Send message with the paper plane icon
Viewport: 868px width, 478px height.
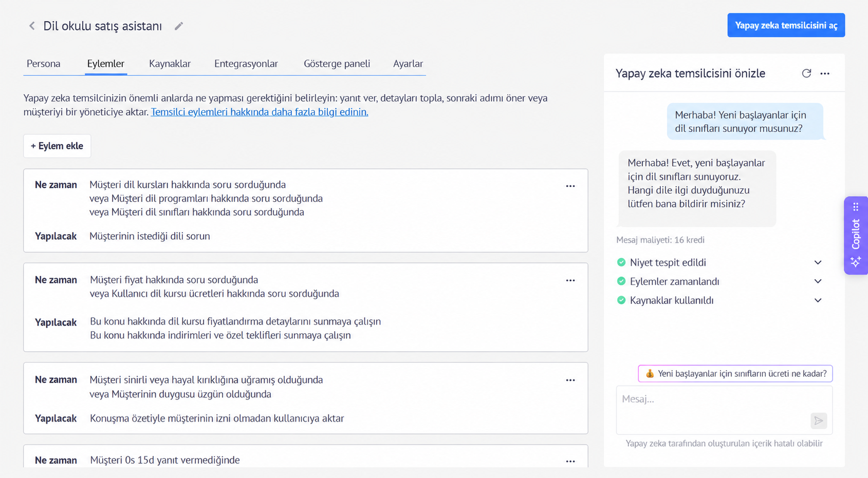(x=819, y=421)
